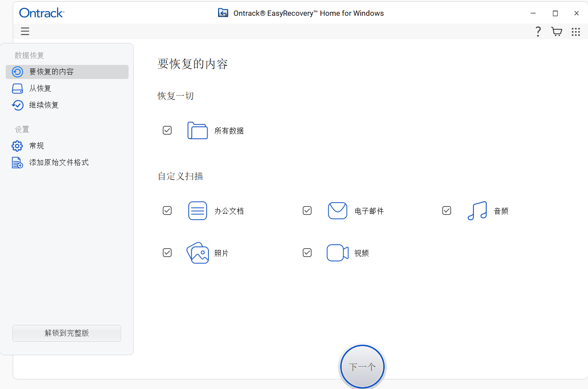
Task: Click the 恢复一切 section heading
Action: [x=176, y=96]
